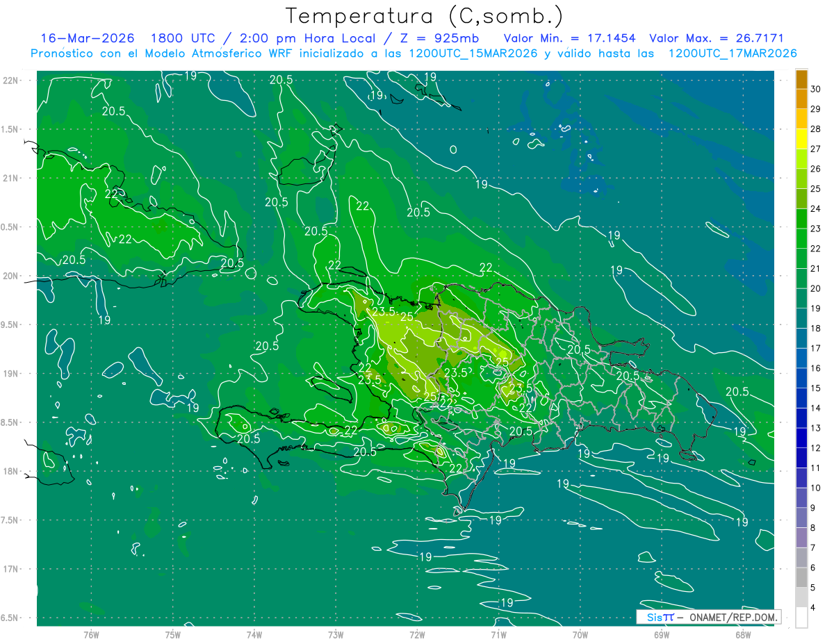Click longitude axis label "70W"
Viewport: 834px width, 644px height.
(580, 635)
